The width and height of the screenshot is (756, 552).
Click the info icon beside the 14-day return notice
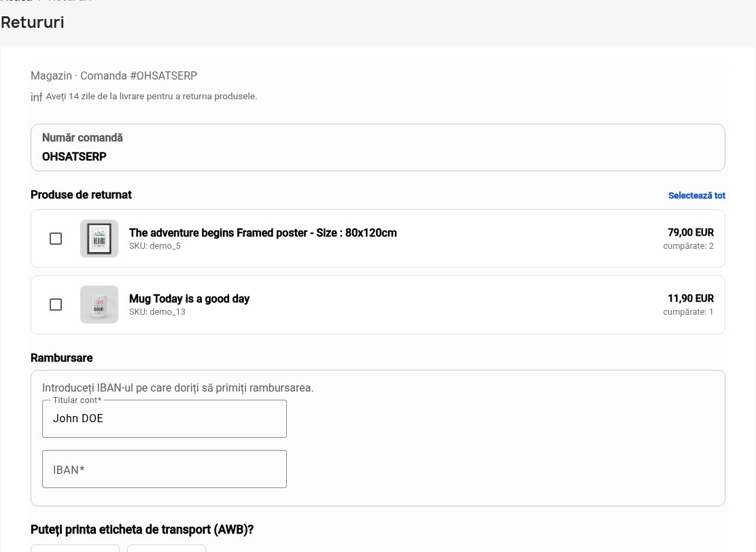pos(36,97)
